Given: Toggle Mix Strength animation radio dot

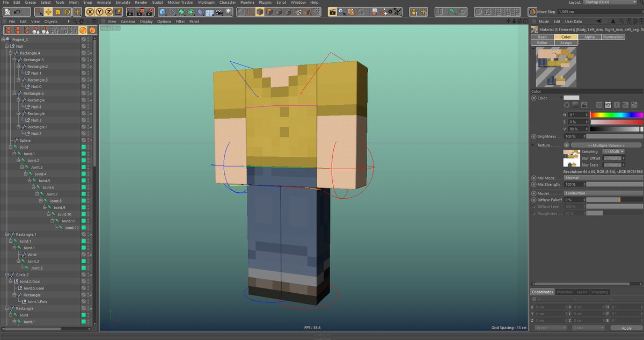Looking at the screenshot, I should (533, 184).
